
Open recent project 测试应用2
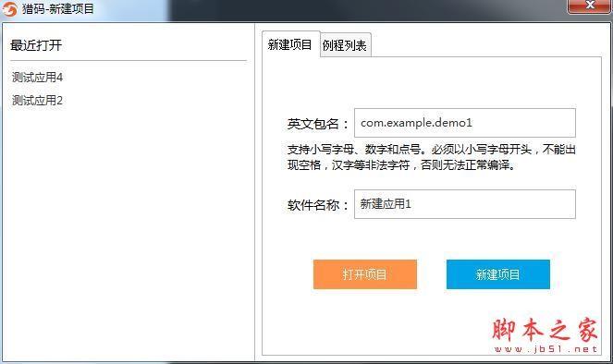tap(38, 101)
